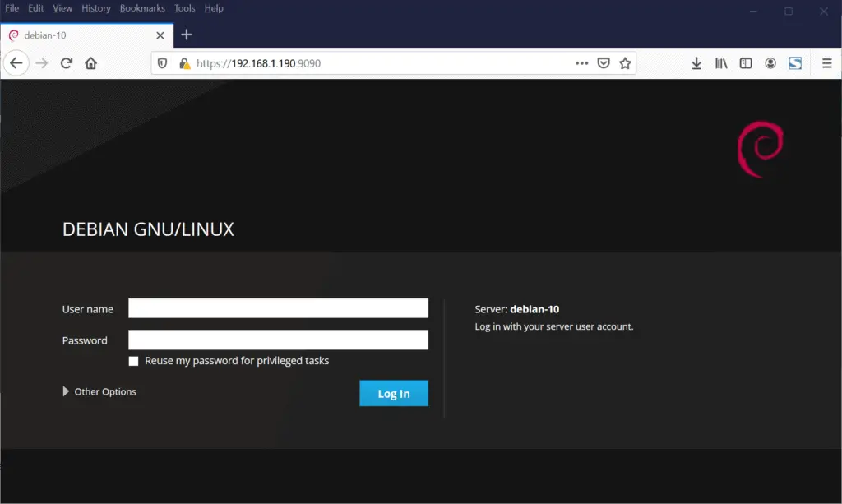Open the Firefox hamburger menu
Screen dimensions: 842x504
(825, 62)
